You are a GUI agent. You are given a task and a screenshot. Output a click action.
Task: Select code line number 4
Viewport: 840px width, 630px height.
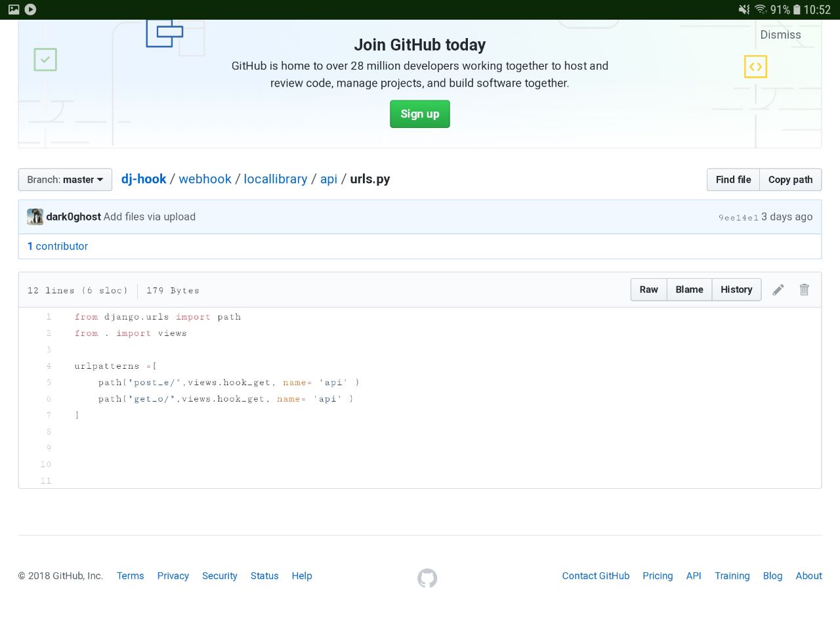(x=49, y=366)
